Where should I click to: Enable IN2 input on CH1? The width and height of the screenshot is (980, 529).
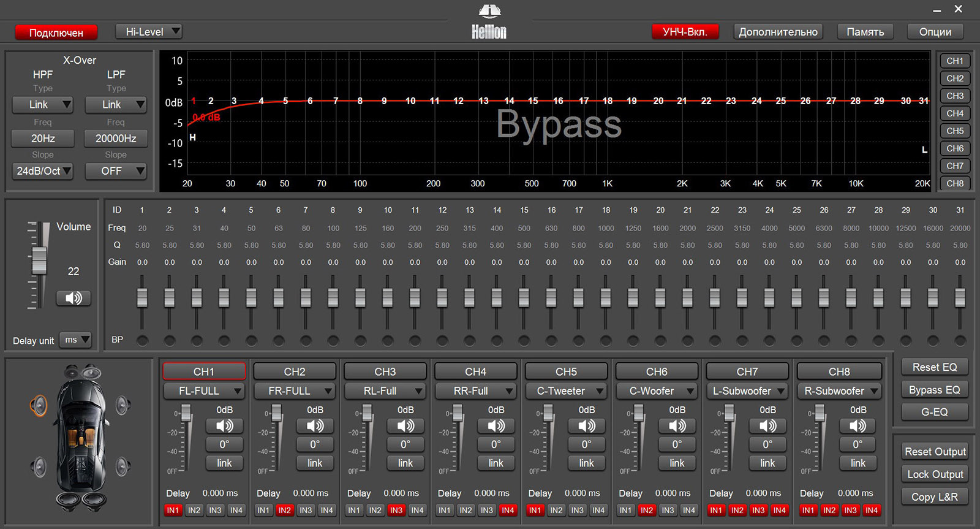194,510
